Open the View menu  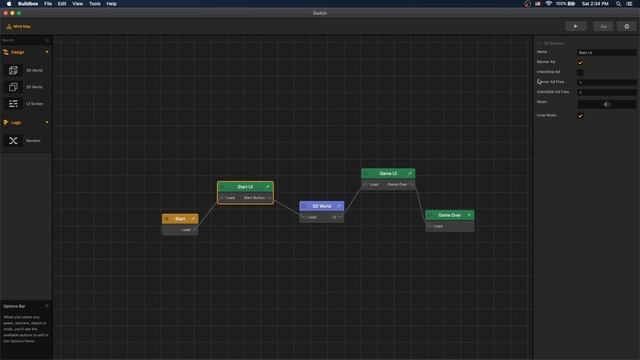coord(78,4)
